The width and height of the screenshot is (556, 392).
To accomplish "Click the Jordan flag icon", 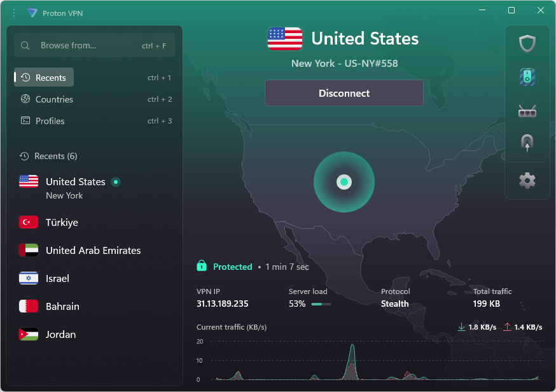I will [29, 334].
